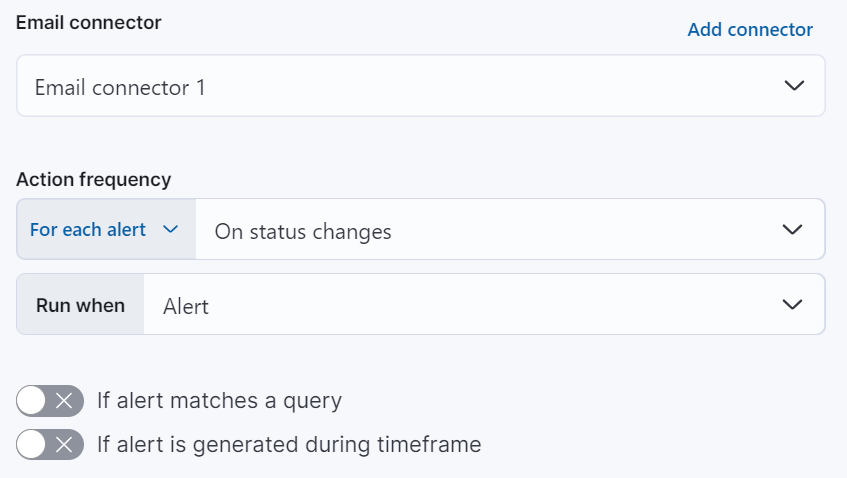This screenshot has width=847, height=478.
Task: Click the white knob of the timeframe toggle
Action: [x=33, y=444]
